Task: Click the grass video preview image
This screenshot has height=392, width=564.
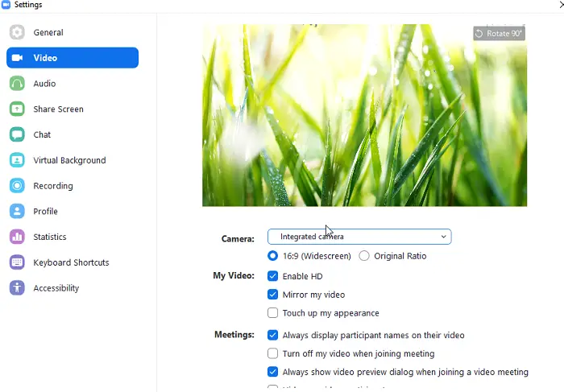Action: pos(364,115)
